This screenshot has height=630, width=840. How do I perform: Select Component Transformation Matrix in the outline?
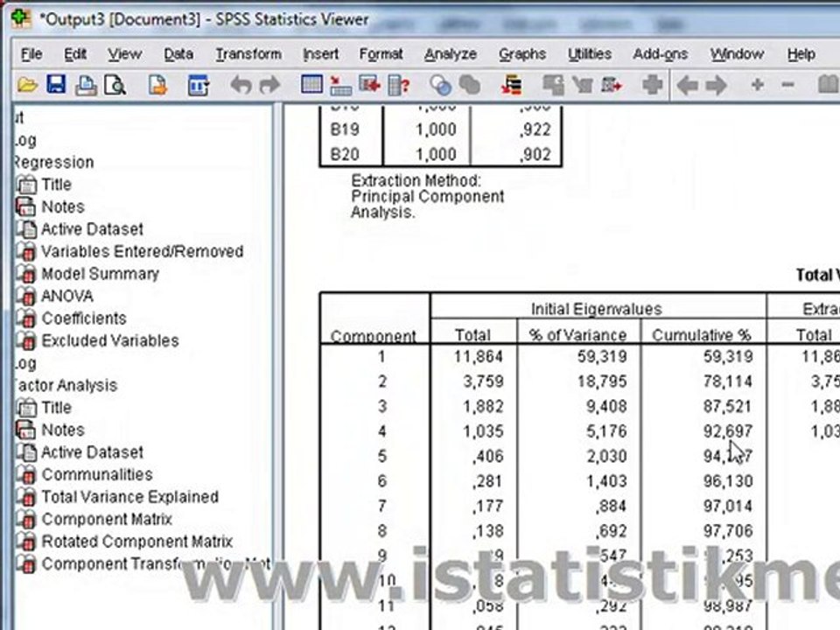[156, 564]
